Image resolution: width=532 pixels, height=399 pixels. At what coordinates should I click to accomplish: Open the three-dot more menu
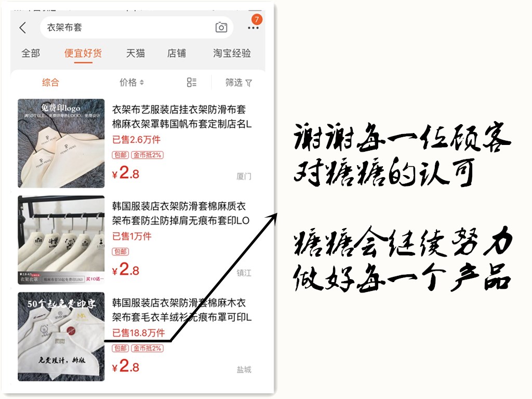click(253, 28)
